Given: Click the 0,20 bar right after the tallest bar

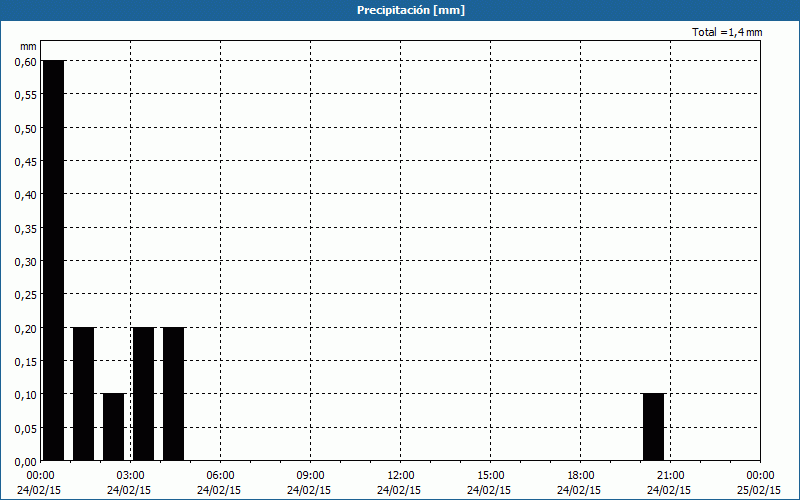Looking at the screenshot, I should pos(83,394).
